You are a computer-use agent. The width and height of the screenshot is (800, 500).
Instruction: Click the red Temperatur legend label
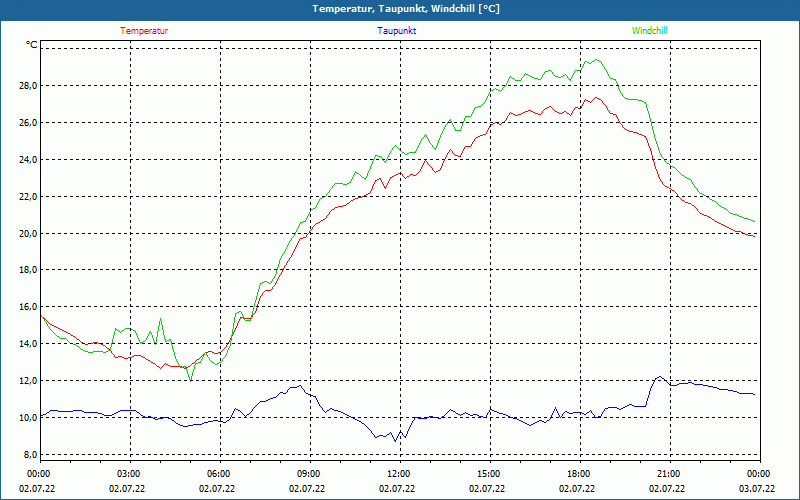tap(144, 31)
